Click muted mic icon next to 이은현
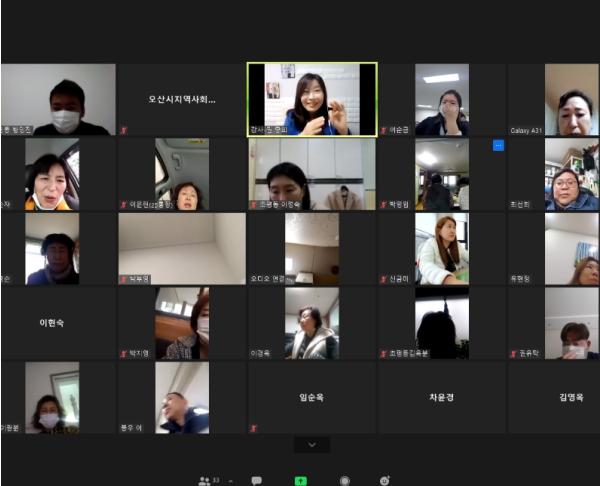 [124, 205]
